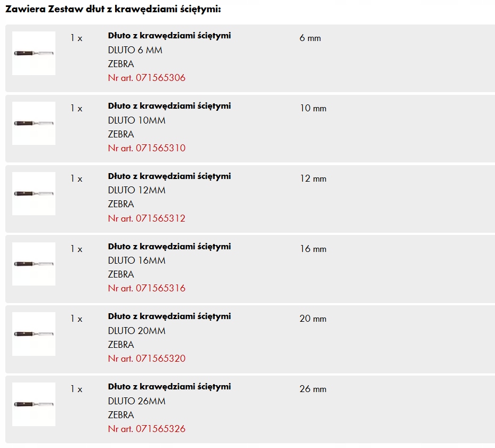Click product title above DLUTO 10MM
This screenshot has width=495, height=448.
(x=169, y=106)
